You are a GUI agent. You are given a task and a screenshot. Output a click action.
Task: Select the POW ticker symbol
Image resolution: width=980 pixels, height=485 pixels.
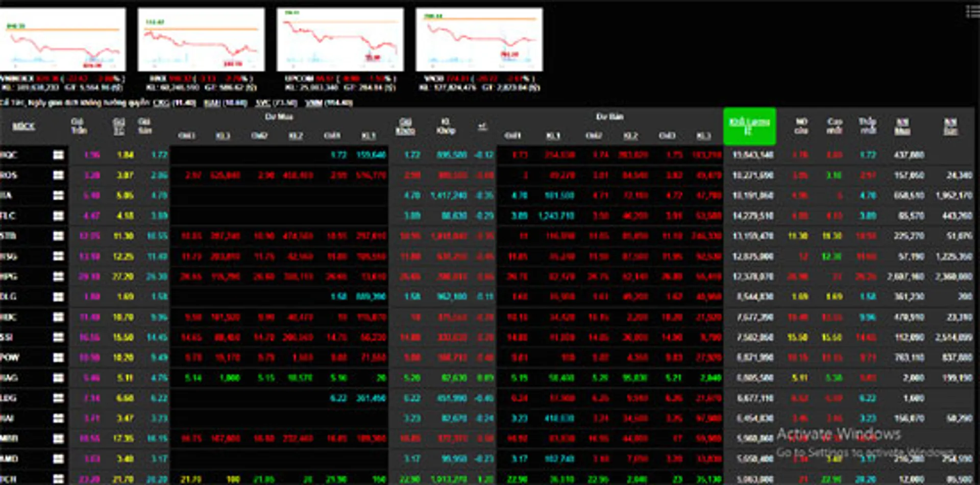[x=10, y=357]
